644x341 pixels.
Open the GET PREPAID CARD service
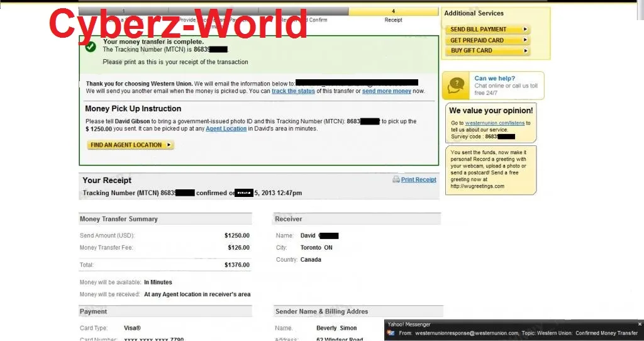tap(488, 40)
